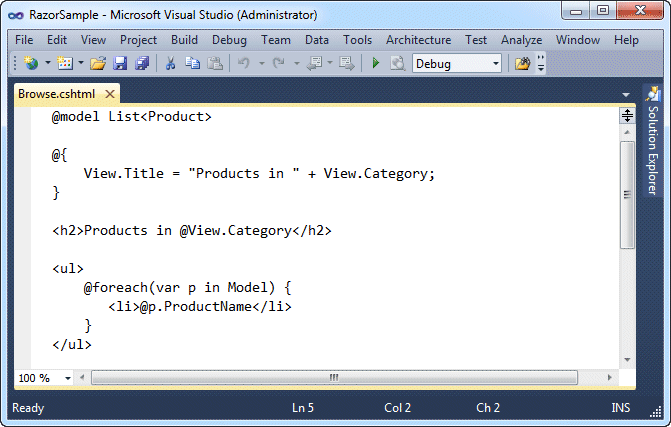Save the file with the floppy icon
The width and height of the screenshot is (671, 427).
pyautogui.click(x=120, y=64)
